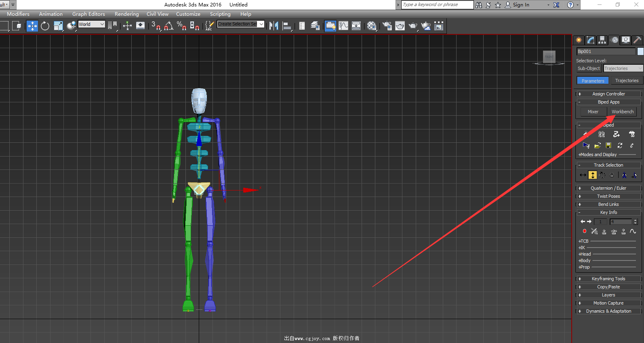This screenshot has width=644, height=343.
Task: Open Edit Named Selection Sets icon
Action: [x=209, y=26]
